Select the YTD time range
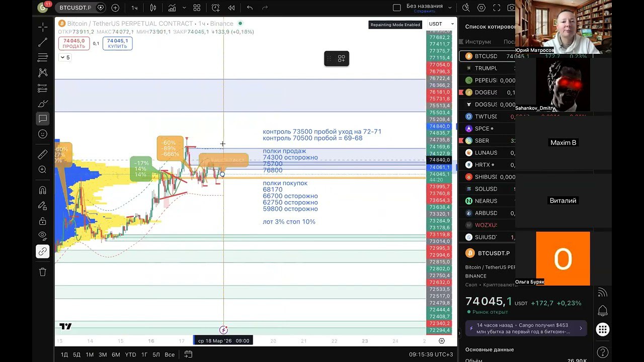 [130, 354]
